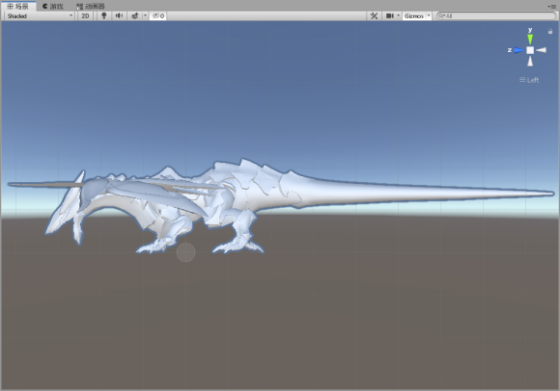The width and height of the screenshot is (560, 391).
Task: Click the gray bottom axis cone
Action: [x=530, y=61]
